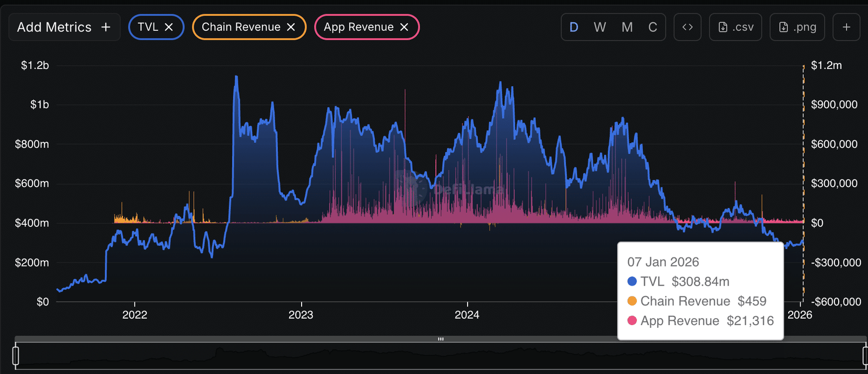Click the left handle of range slider

point(16,356)
